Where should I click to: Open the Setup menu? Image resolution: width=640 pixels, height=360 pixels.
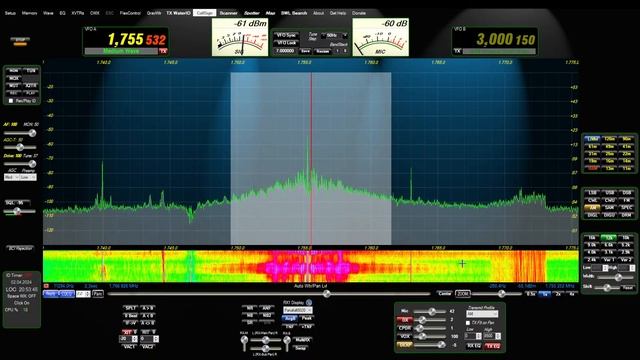click(x=10, y=13)
